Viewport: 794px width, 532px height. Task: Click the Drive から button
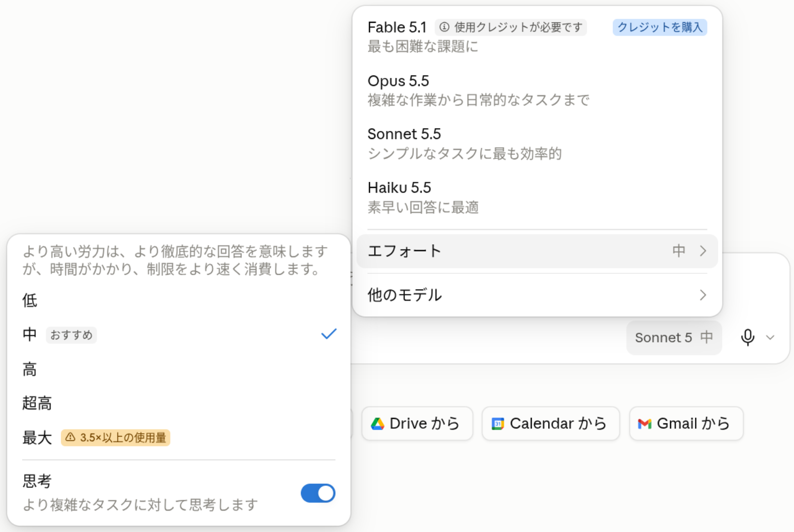[x=417, y=424]
